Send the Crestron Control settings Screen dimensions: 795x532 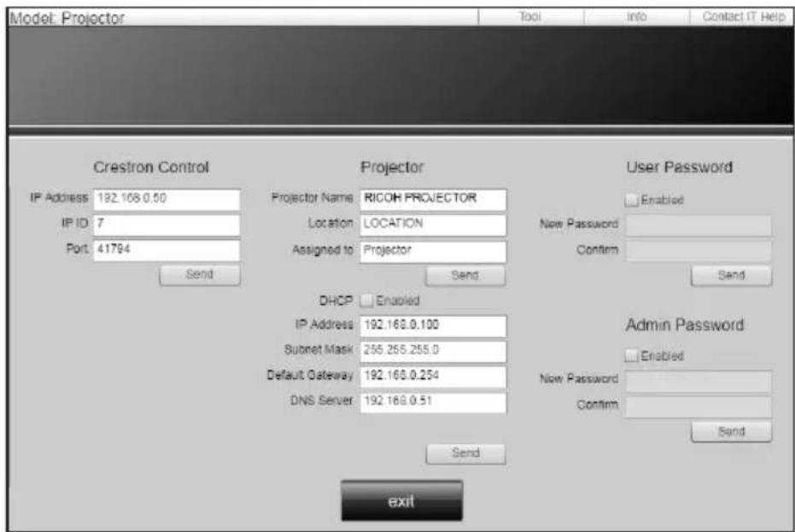(200, 275)
